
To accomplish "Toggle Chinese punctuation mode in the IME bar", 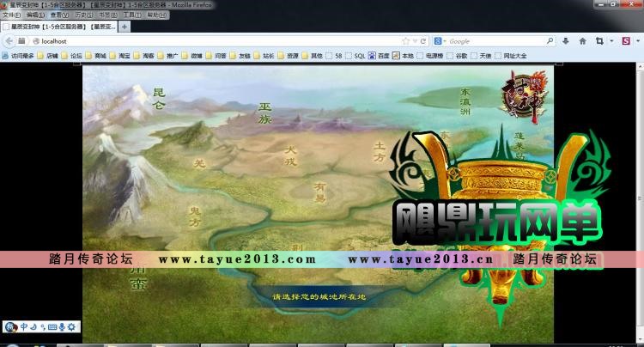I will 43,328.
